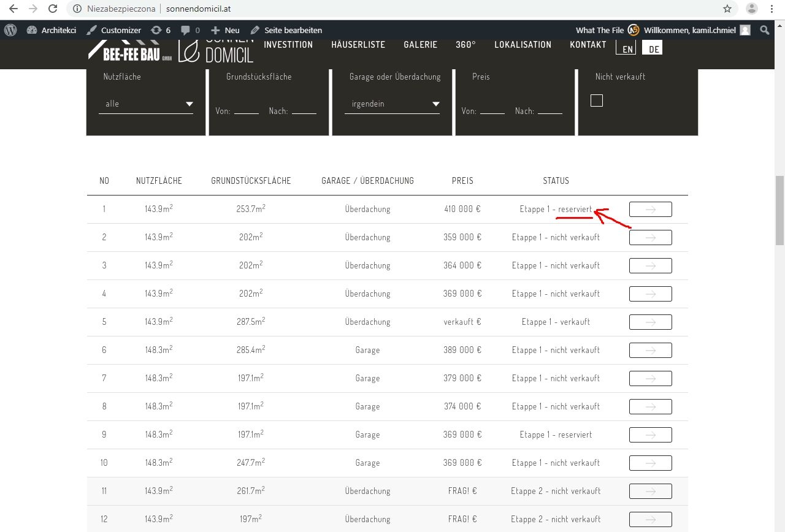Open the Architekci site icon menu

31,29
